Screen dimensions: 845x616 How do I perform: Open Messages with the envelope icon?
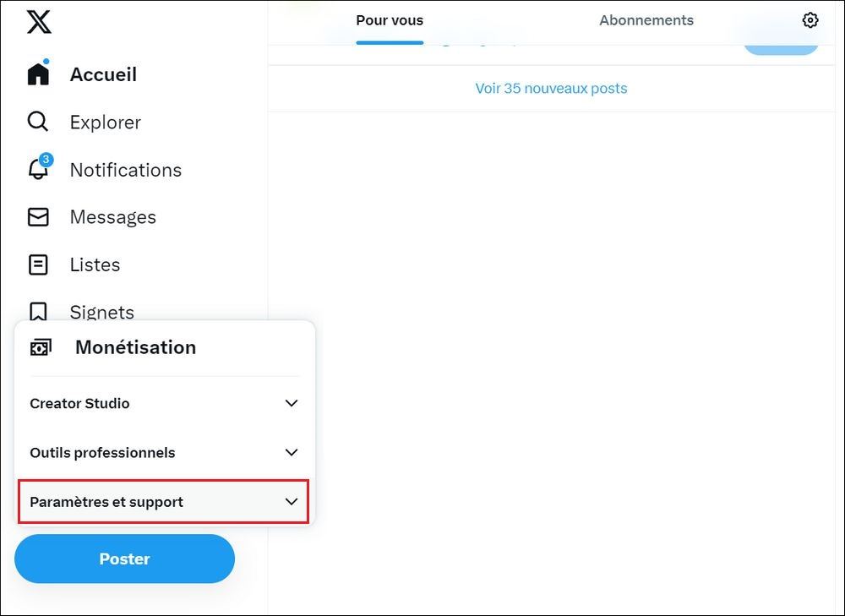(x=38, y=216)
